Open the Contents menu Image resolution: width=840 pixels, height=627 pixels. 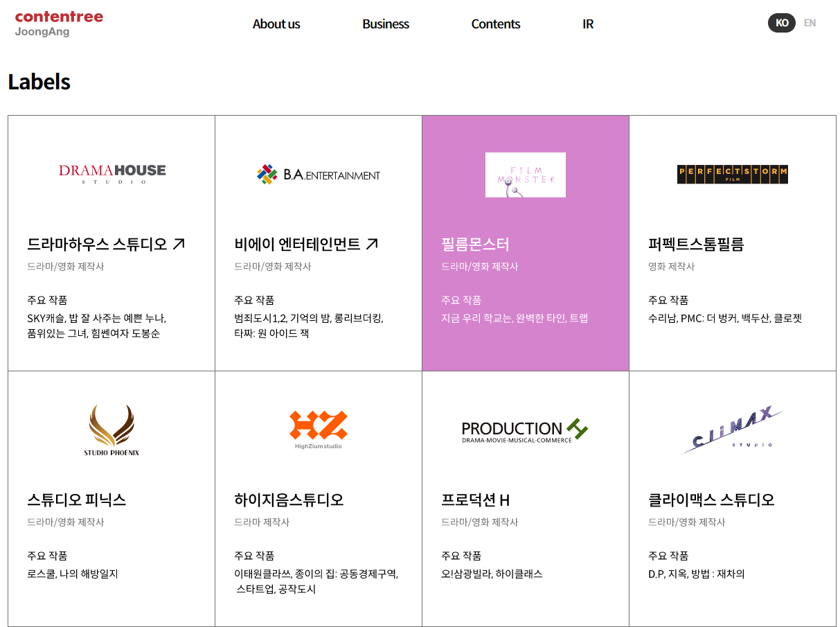tap(496, 24)
